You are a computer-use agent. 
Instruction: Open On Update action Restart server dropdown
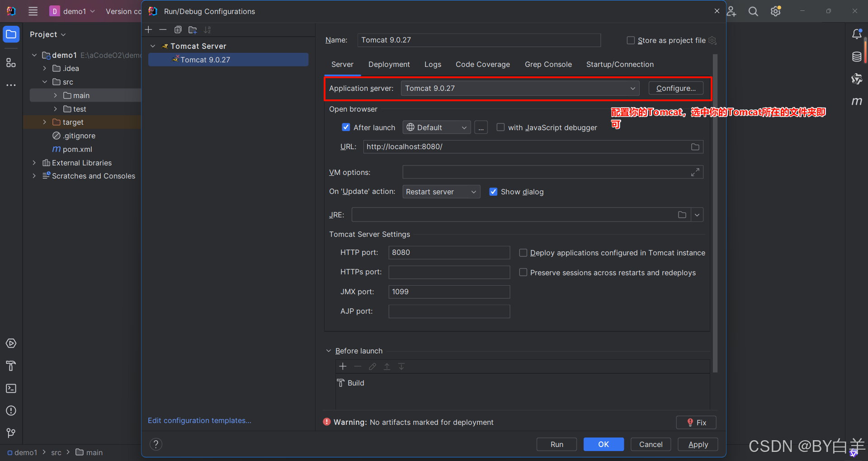pos(441,192)
